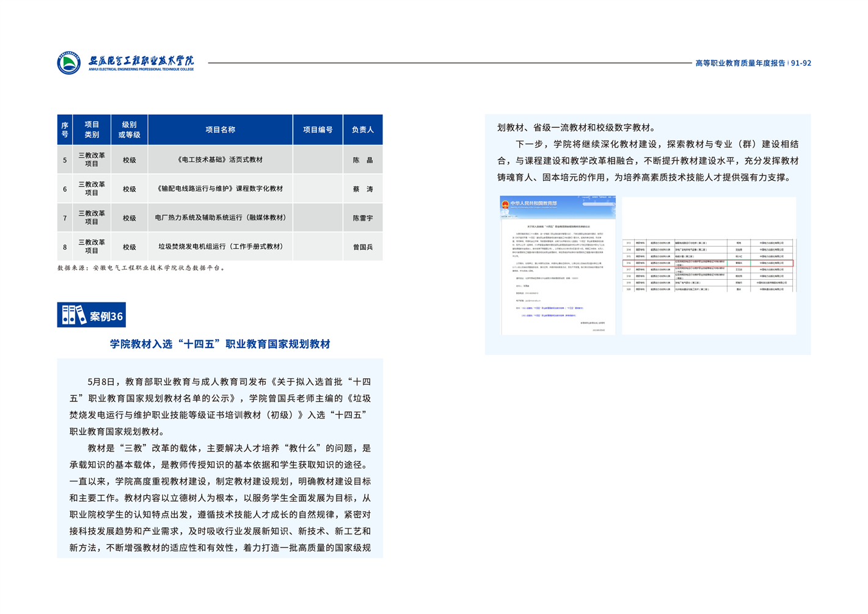Click the red highlighted row in the list image
Screen dimensions: 868x614
(707, 263)
